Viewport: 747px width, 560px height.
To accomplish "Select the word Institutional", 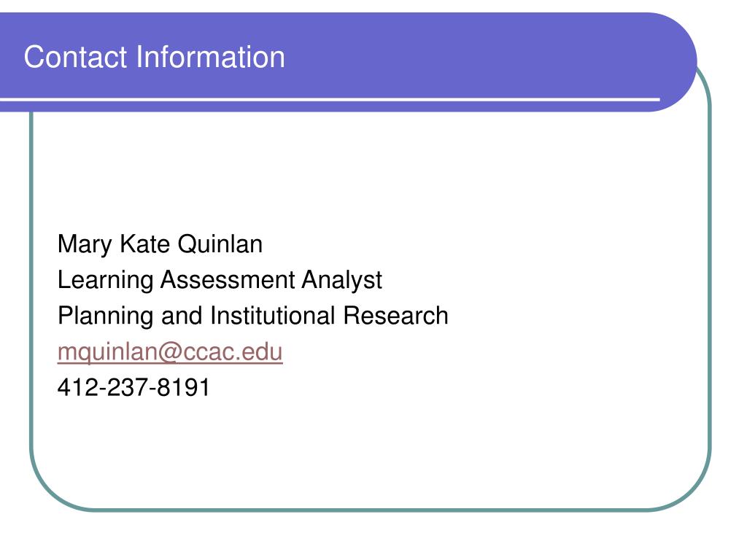I will point(273,315).
